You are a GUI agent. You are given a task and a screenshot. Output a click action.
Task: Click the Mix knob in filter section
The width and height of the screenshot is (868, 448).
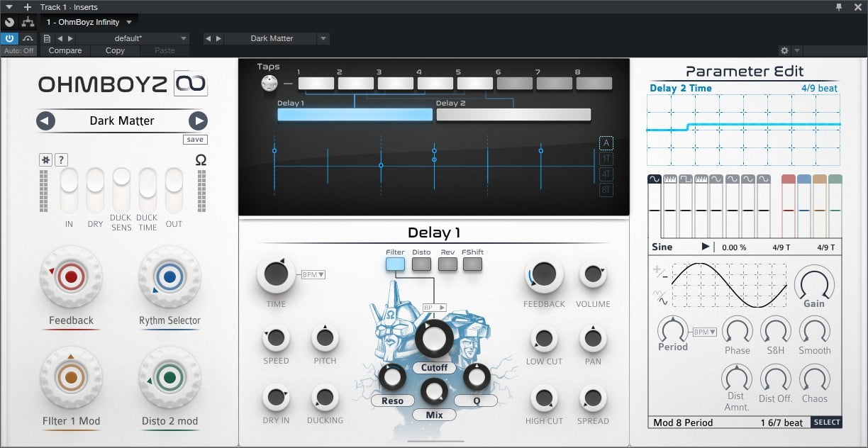pos(434,391)
